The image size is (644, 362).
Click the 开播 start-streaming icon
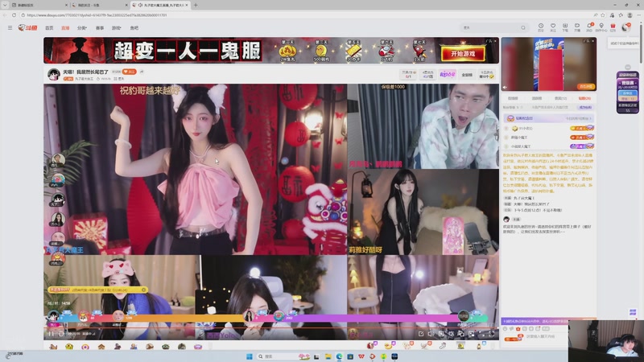click(577, 27)
